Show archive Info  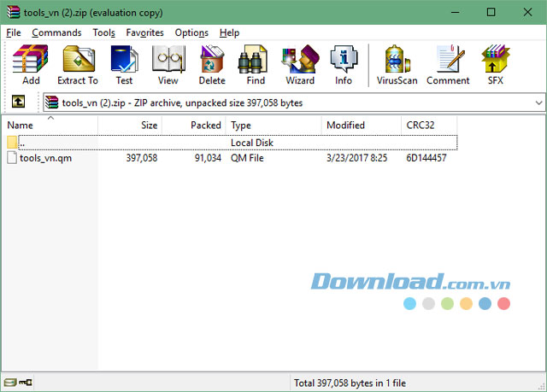point(344,65)
